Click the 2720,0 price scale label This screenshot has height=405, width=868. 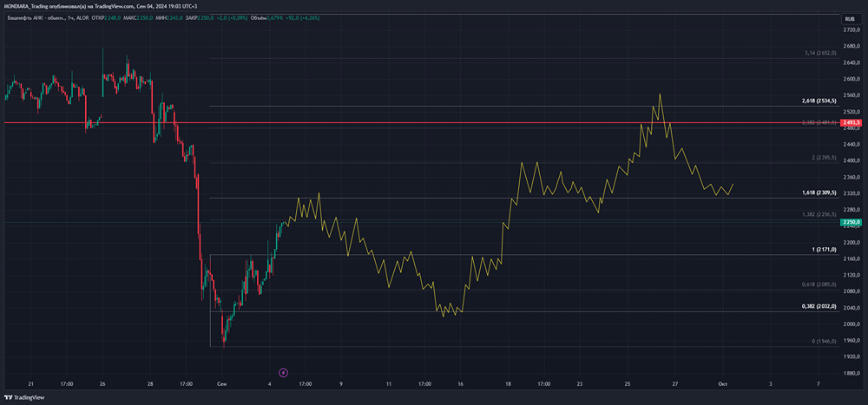851,29
